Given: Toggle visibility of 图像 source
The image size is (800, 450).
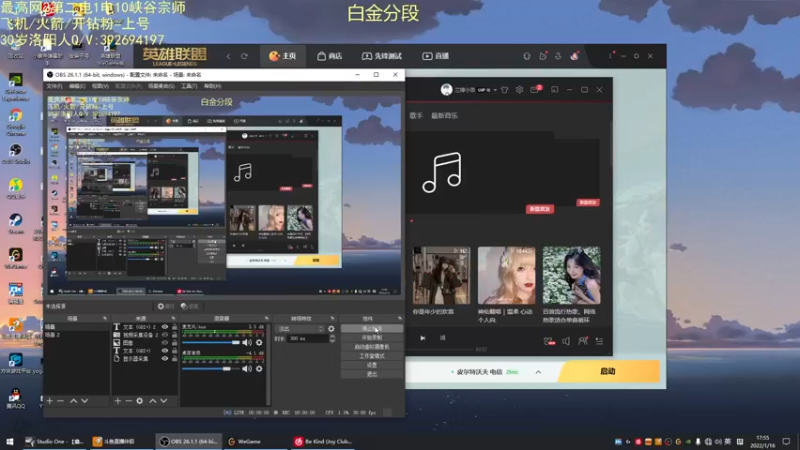Looking at the screenshot, I should point(165,343).
